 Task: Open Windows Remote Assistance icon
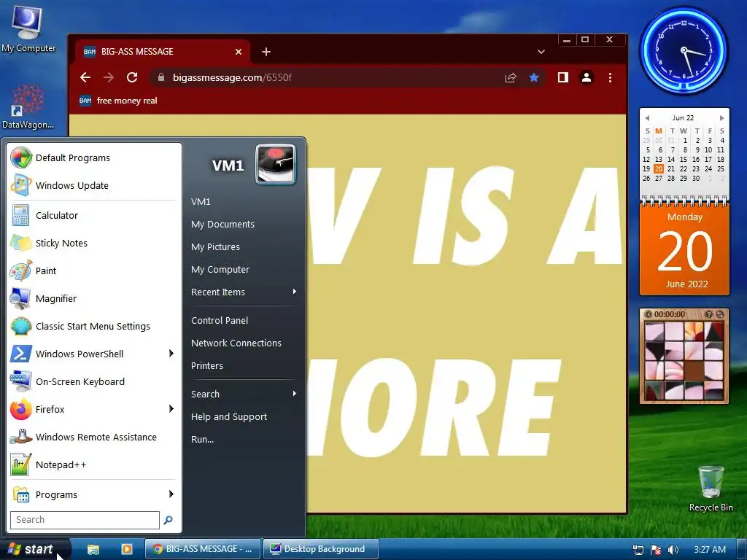pos(21,437)
